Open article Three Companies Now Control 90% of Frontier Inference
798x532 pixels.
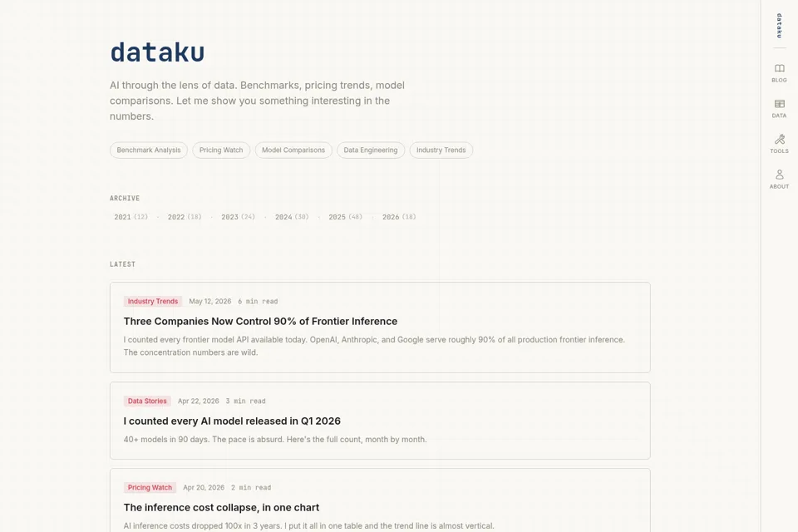tap(260, 321)
